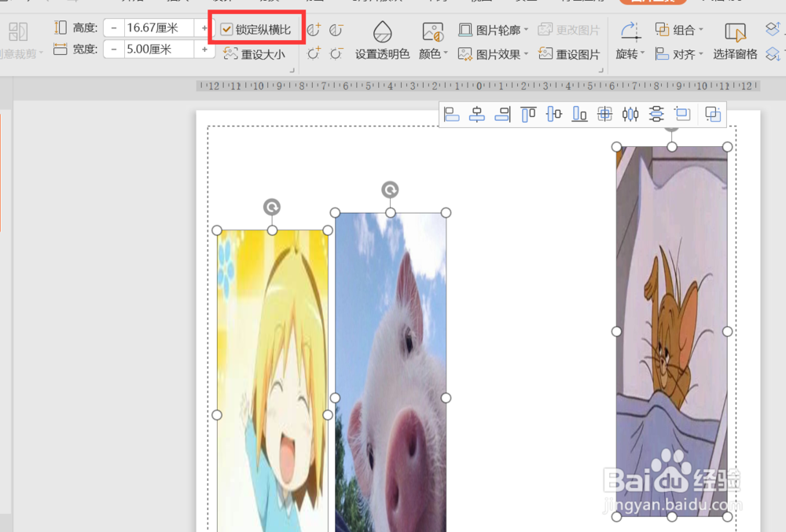This screenshot has width=786, height=532.
Task: Click the send backward layer icon
Action: [773, 53]
